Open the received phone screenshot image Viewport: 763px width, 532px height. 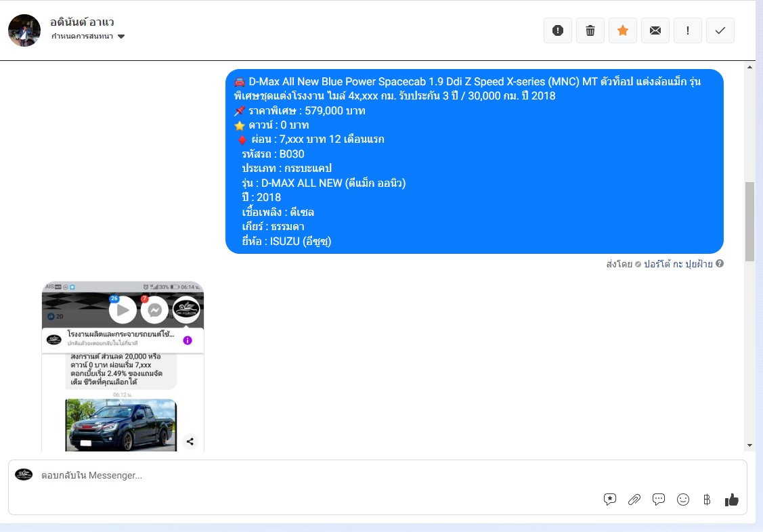[x=123, y=366]
